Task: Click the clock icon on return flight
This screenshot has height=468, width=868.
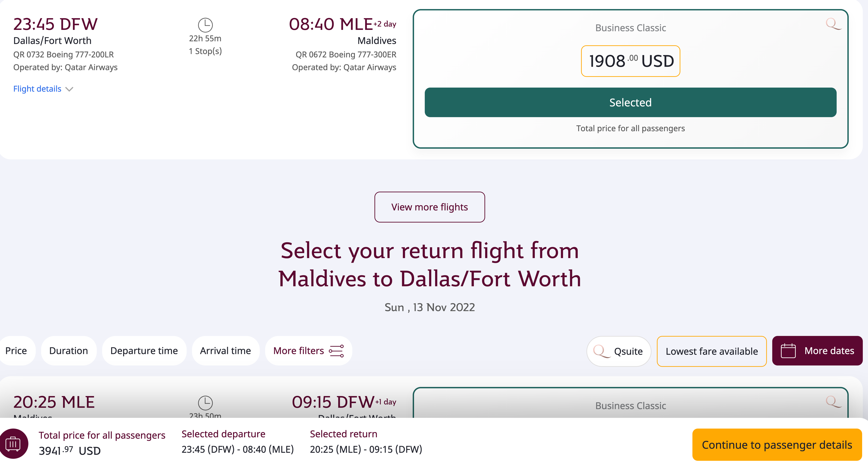Action: pos(205,403)
